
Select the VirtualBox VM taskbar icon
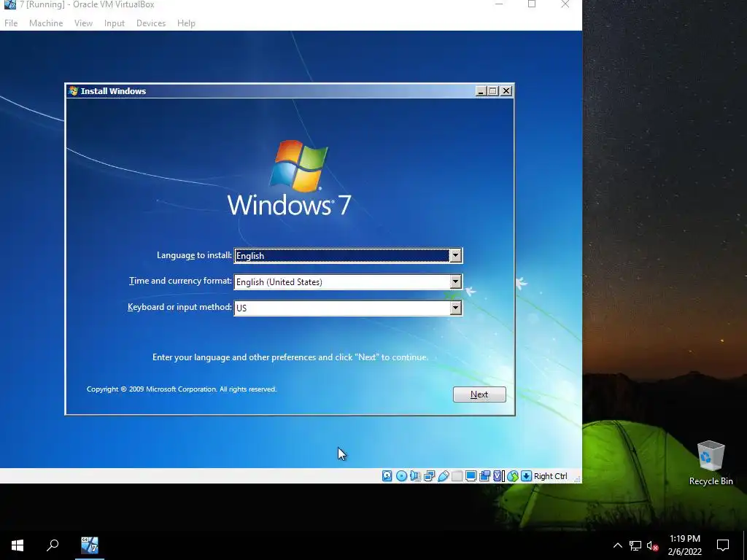pyautogui.click(x=90, y=545)
